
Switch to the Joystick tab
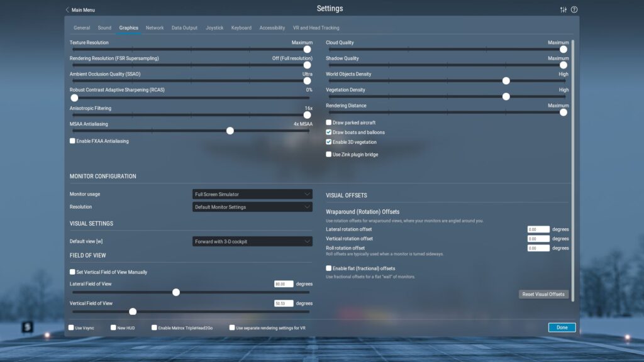[214, 28]
